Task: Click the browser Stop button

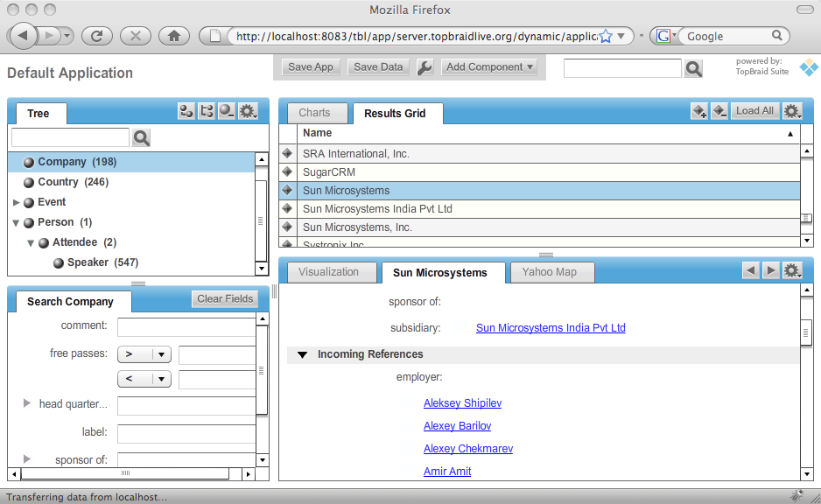Action: 136,36
